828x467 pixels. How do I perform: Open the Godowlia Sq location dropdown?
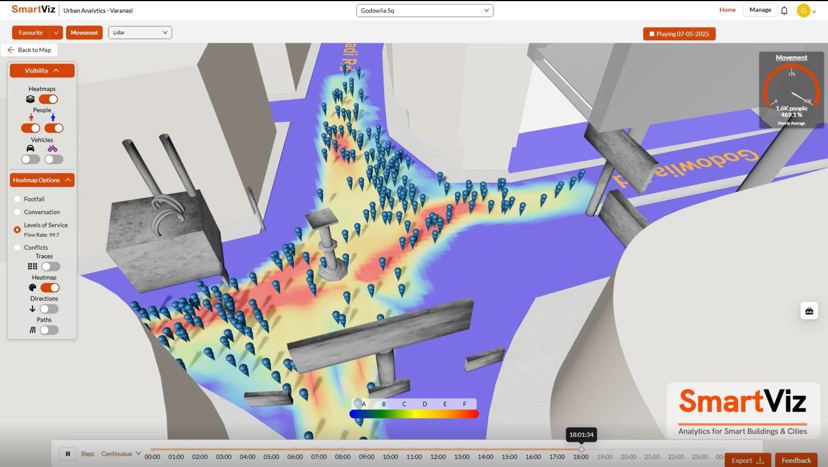point(424,10)
